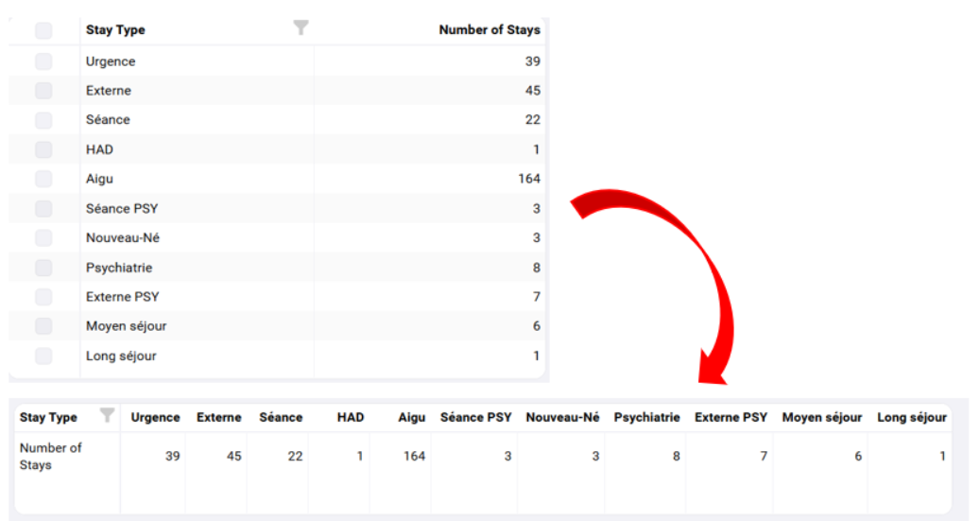This screenshot has height=521, width=980.
Task: Click the Number of Stays row label in bottom table
Action: 51,456
